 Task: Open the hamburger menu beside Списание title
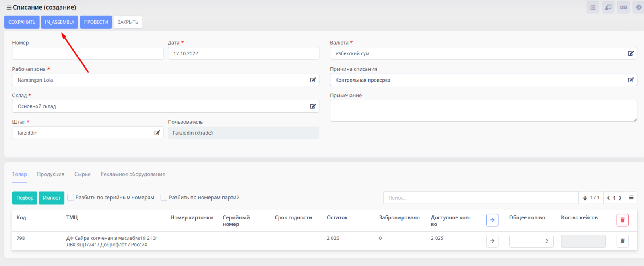tap(9, 8)
